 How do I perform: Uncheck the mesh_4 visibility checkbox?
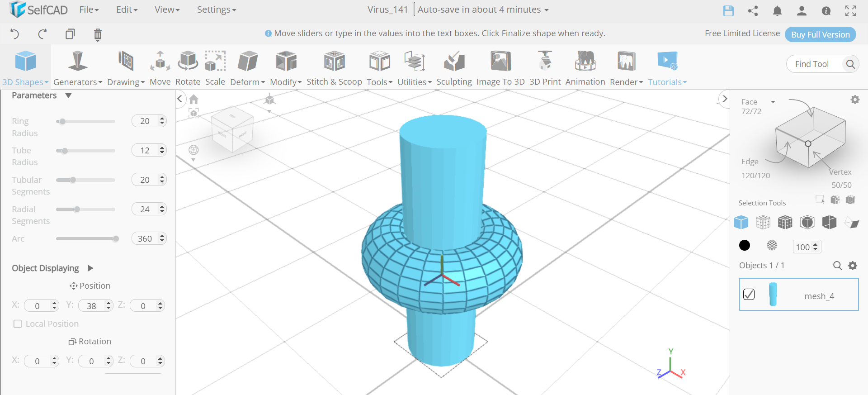tap(749, 295)
